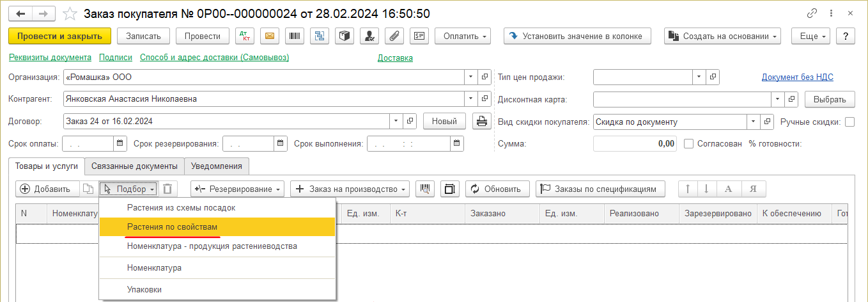The image size is (868, 302).
Task: Check the Согласован checkbox
Action: point(688,144)
